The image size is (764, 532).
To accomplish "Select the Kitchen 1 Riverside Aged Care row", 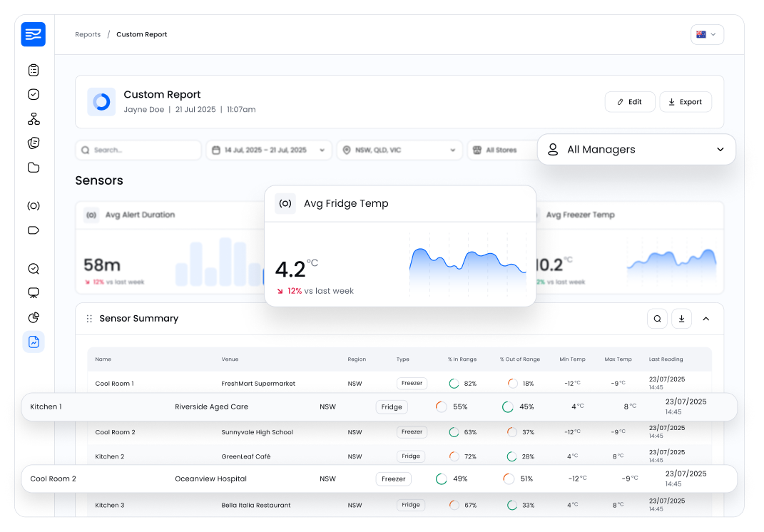I will click(x=379, y=407).
